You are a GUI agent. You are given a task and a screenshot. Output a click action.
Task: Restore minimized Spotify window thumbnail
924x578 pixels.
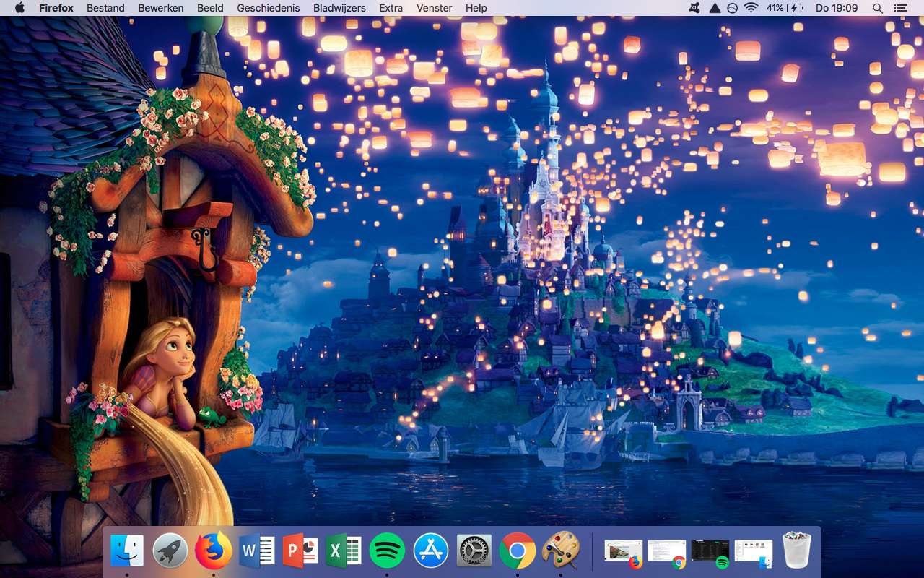(x=710, y=553)
